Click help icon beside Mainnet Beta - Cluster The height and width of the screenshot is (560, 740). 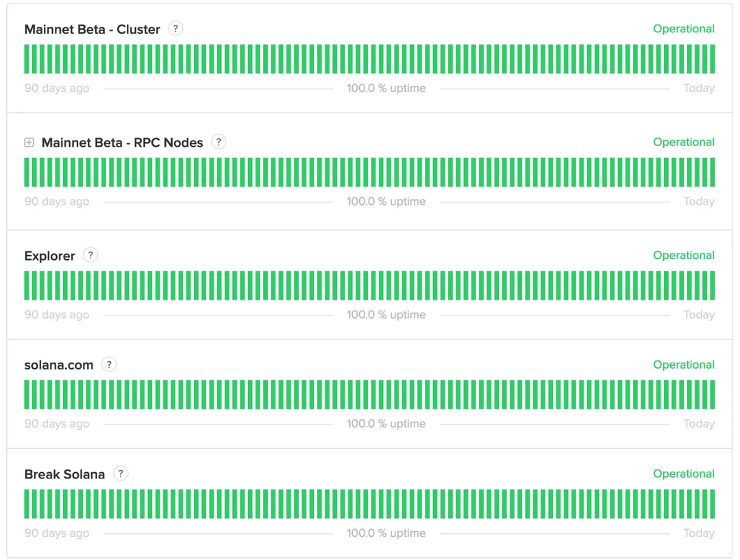pyautogui.click(x=175, y=29)
